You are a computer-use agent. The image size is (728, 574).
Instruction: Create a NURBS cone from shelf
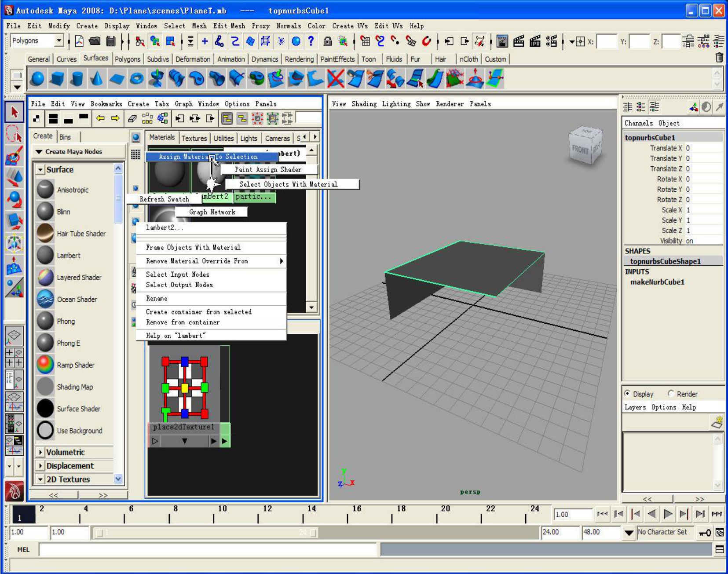coord(97,79)
